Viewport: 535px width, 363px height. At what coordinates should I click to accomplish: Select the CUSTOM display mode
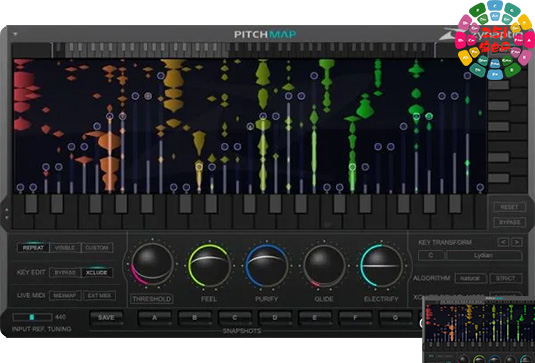[x=97, y=248]
